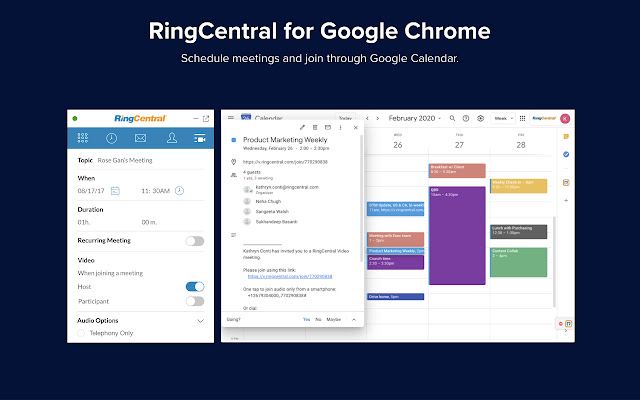Open the Calendar settings gear
Viewport: 640px width, 400px height.
[480, 118]
